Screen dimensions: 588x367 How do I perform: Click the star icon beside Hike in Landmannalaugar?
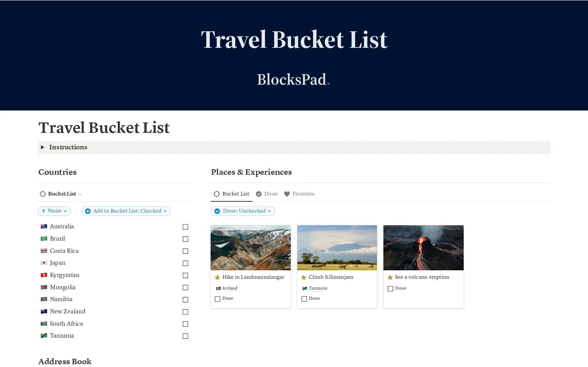217,277
